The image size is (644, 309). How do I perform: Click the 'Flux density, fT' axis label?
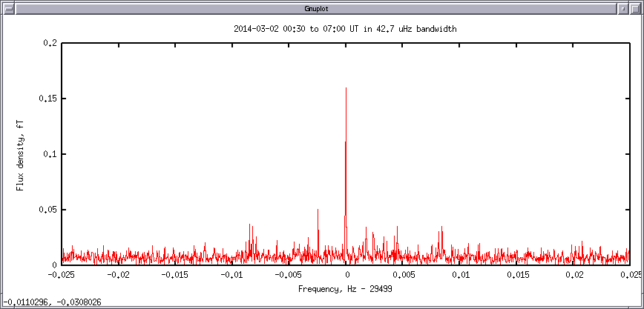click(21, 153)
